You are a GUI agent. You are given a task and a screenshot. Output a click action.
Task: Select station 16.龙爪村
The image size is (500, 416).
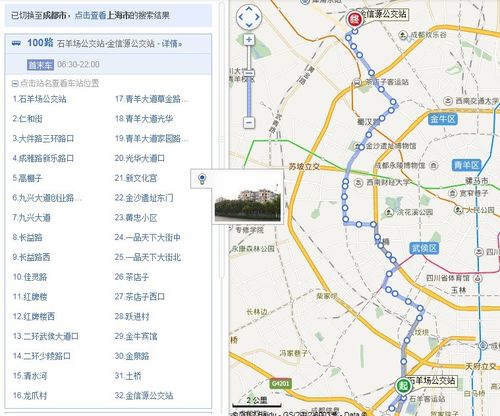pyautogui.click(x=30, y=396)
